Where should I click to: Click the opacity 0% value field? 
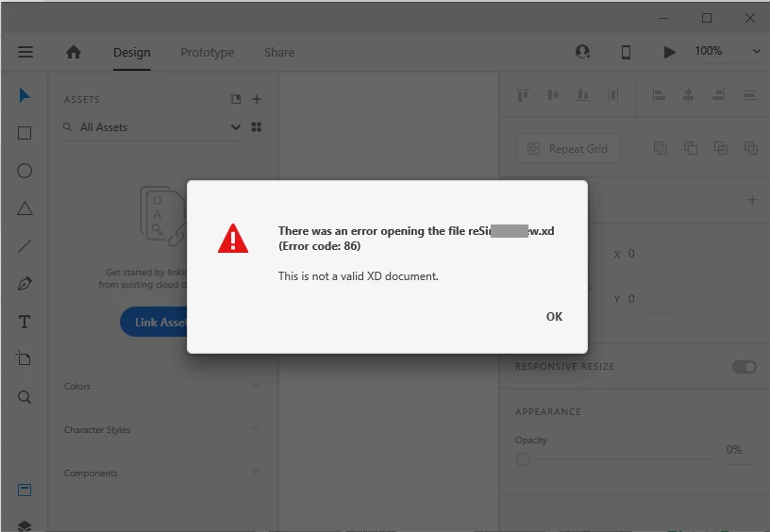point(734,450)
